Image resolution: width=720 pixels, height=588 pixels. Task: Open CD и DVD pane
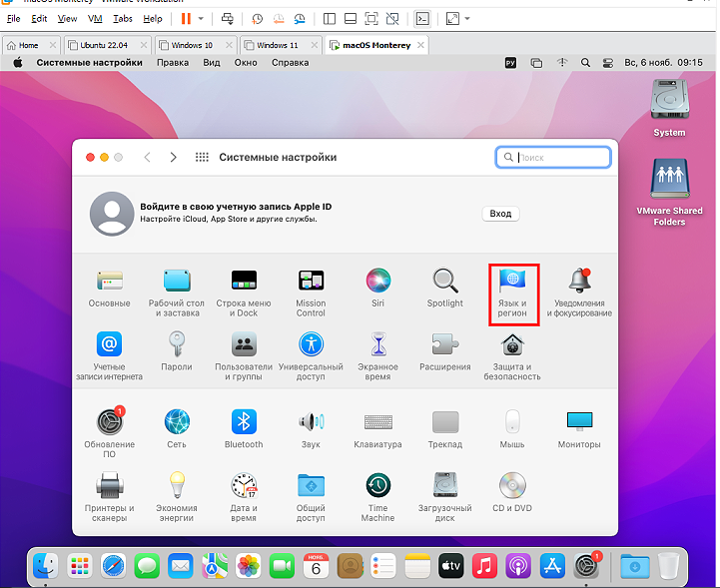click(512, 493)
